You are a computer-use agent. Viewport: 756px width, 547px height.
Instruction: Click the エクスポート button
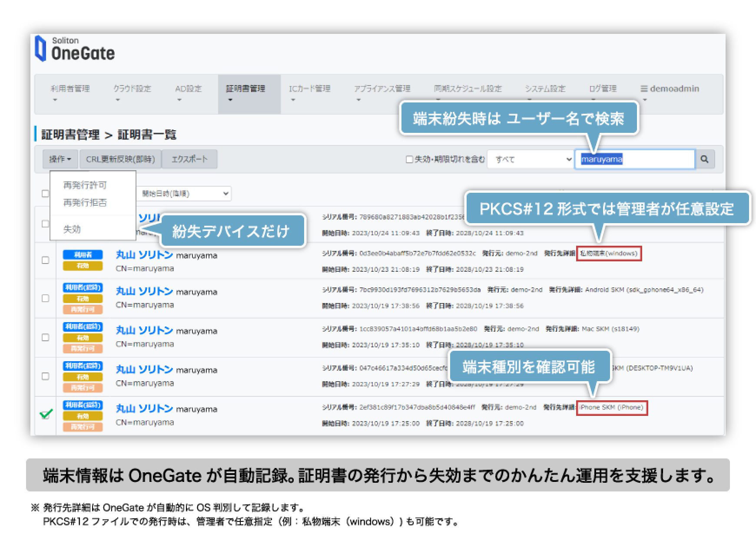point(189,159)
